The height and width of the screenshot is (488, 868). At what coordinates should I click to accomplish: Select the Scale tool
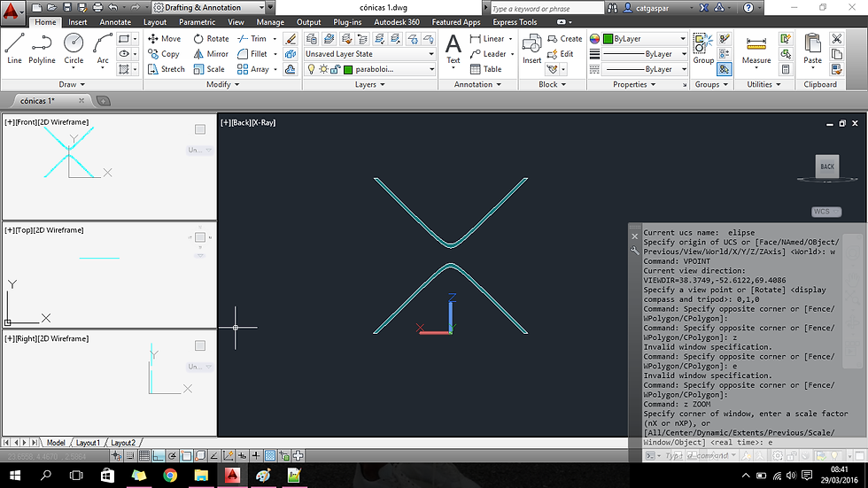point(209,69)
